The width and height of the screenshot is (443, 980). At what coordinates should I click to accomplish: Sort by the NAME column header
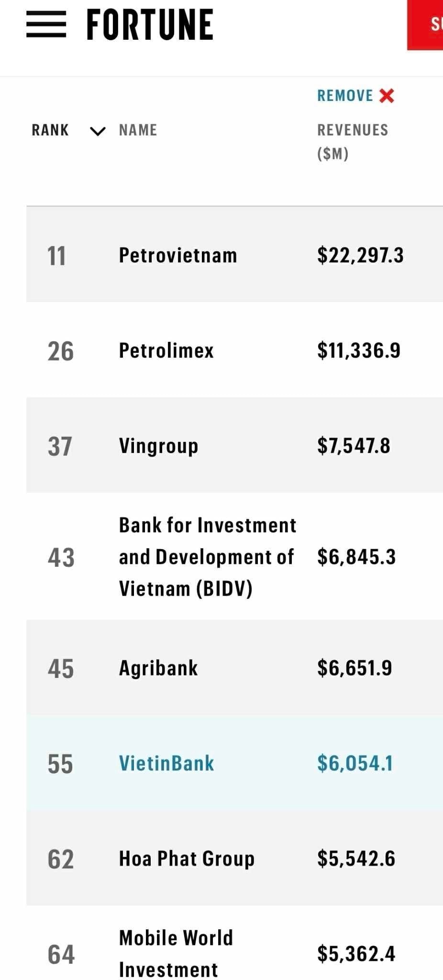tap(138, 130)
